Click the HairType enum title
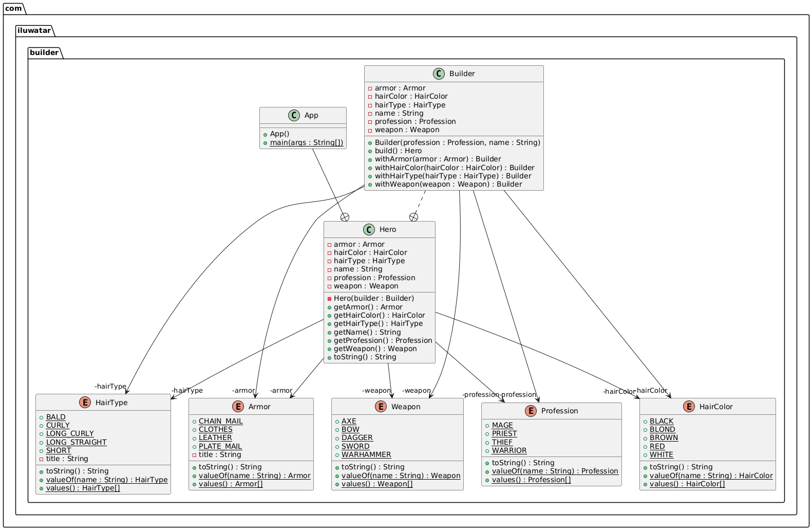The image size is (812, 530). coord(111,402)
